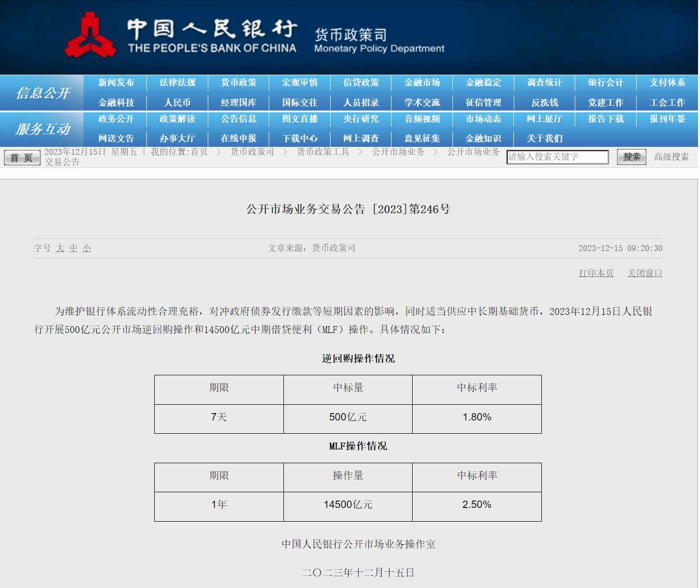Click the search keyword input field
This screenshot has height=588, width=700.
(557, 157)
